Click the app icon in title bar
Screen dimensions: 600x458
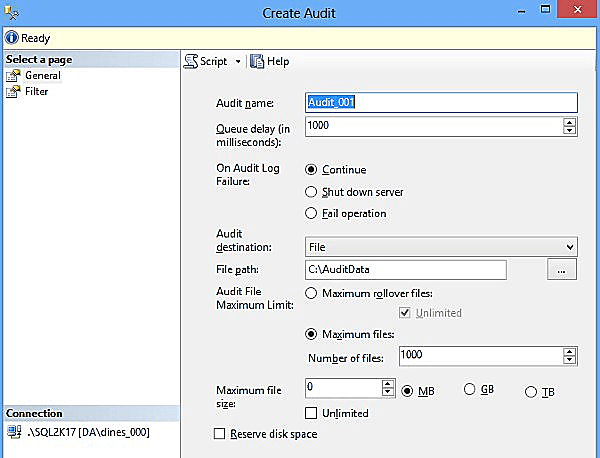(11, 13)
